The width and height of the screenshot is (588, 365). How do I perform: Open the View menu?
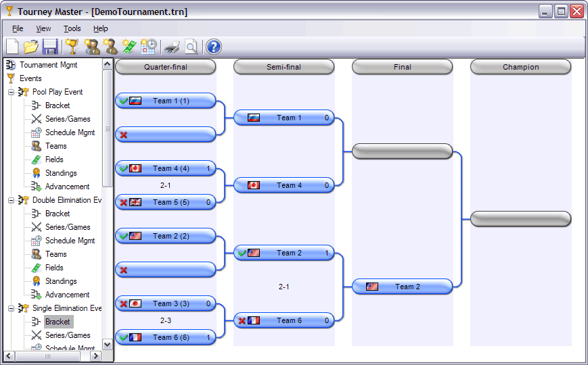pyautogui.click(x=43, y=28)
